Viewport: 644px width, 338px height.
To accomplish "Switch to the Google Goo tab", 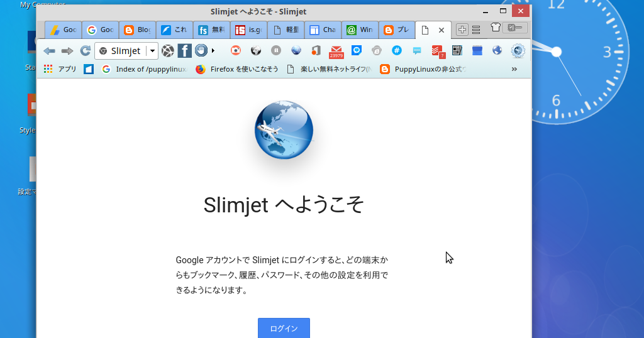I will coord(100,30).
